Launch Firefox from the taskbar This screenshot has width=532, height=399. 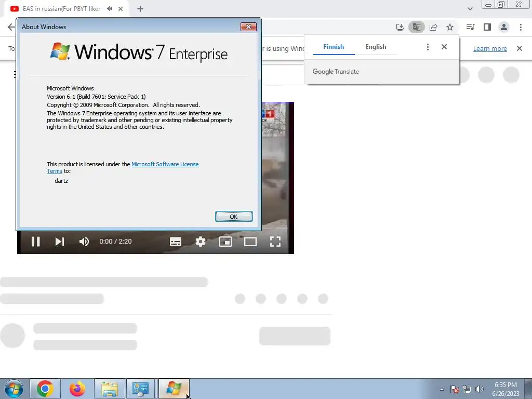pos(77,389)
